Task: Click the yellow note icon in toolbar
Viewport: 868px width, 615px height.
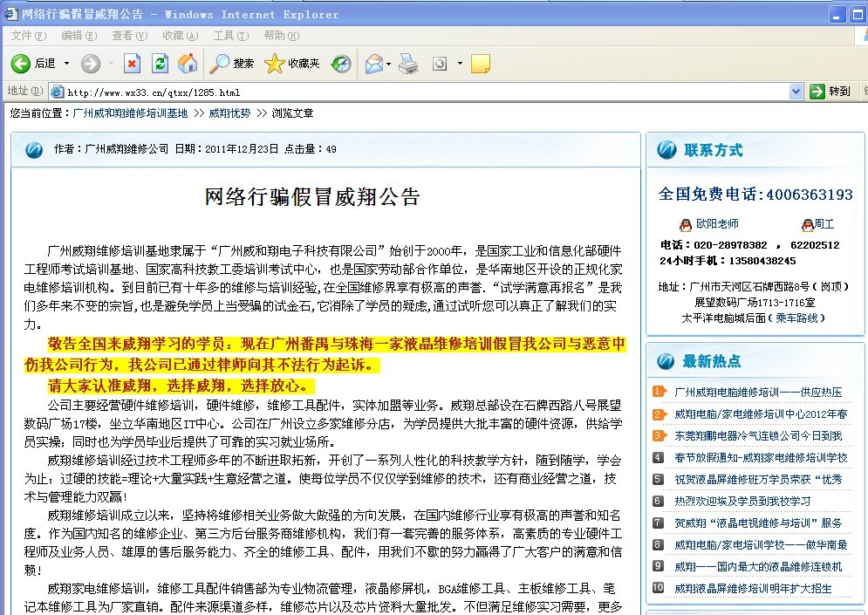Action: pyautogui.click(x=480, y=64)
